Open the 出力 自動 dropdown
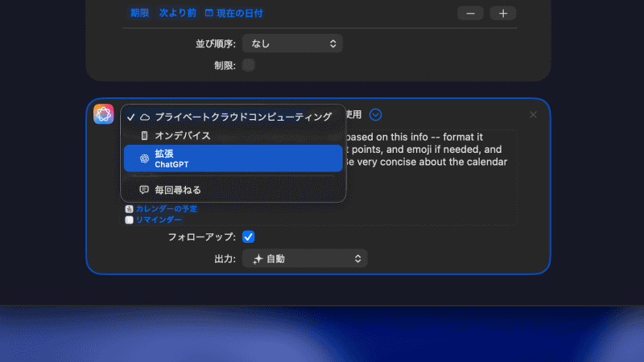The width and height of the screenshot is (644, 362). click(305, 258)
